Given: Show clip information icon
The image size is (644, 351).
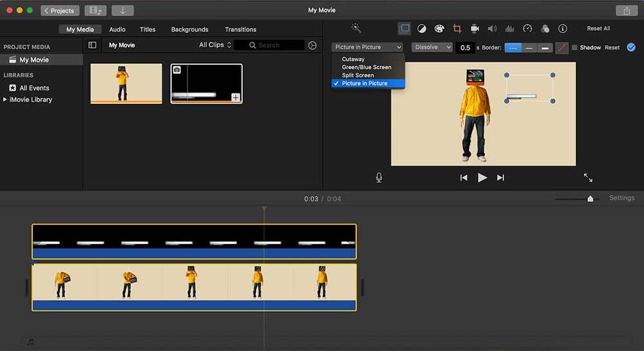Looking at the screenshot, I should 563,28.
